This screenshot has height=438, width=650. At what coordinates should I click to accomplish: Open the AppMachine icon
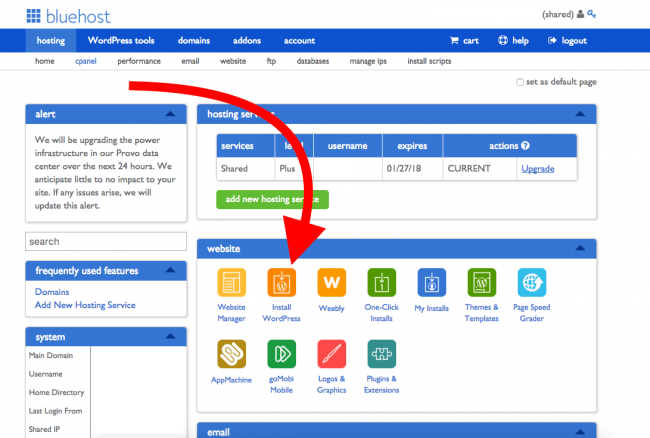(x=231, y=354)
